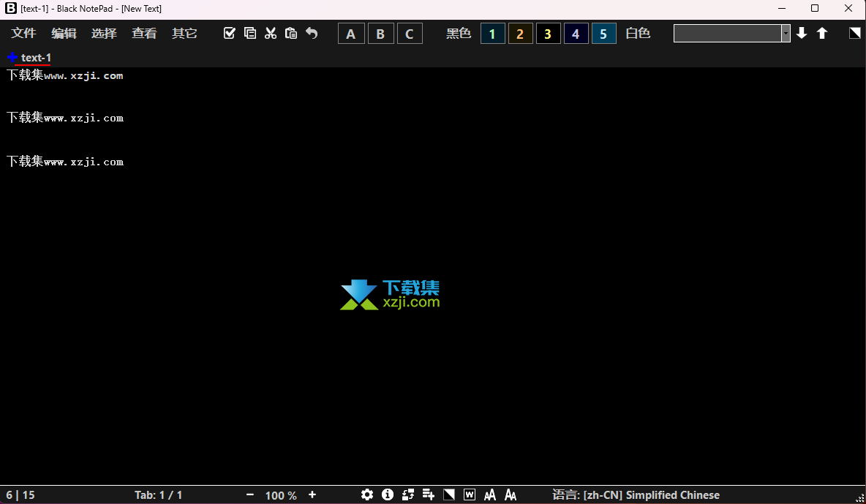Open the 其它 menu
Screen dimensions: 866x504
point(184,33)
